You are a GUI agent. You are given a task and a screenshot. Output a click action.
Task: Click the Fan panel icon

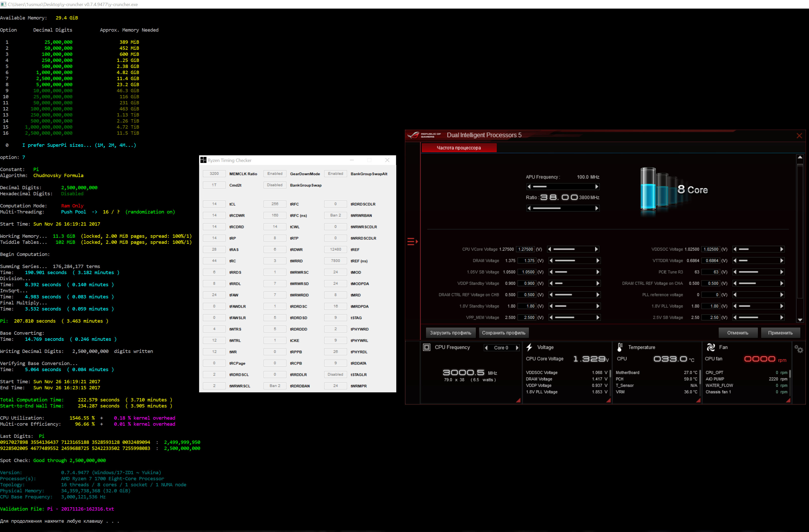tap(711, 347)
